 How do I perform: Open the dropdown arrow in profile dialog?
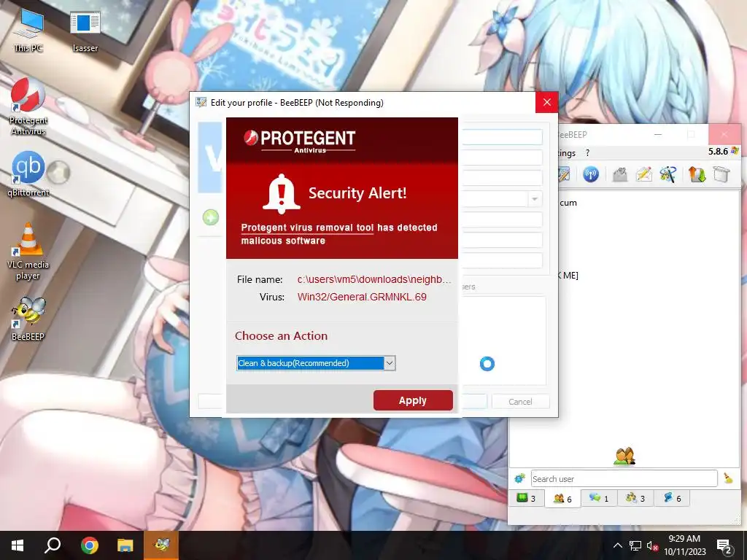pos(535,198)
